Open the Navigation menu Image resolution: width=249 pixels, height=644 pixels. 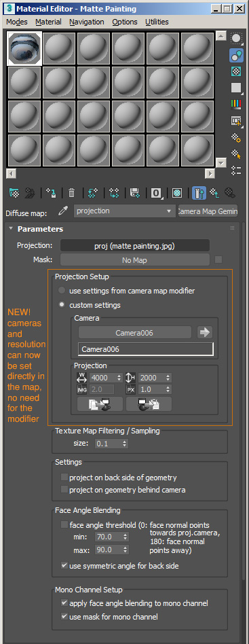coord(87,22)
